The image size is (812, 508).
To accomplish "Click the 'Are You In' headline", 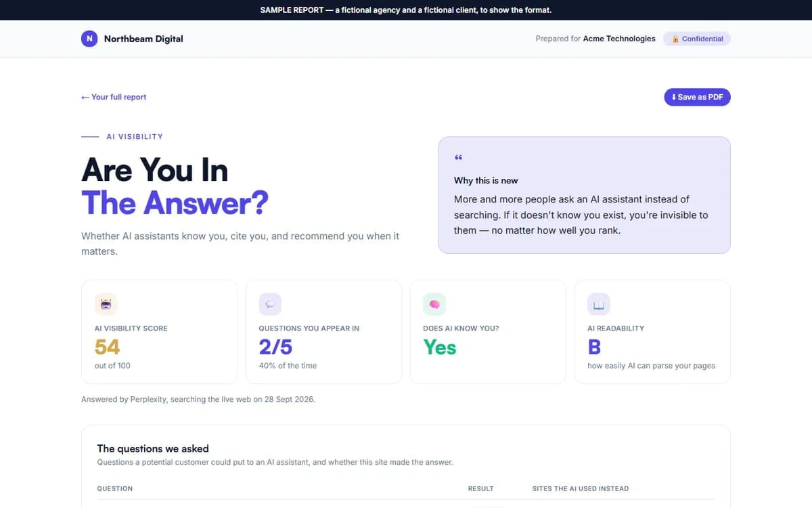I will [x=154, y=170].
